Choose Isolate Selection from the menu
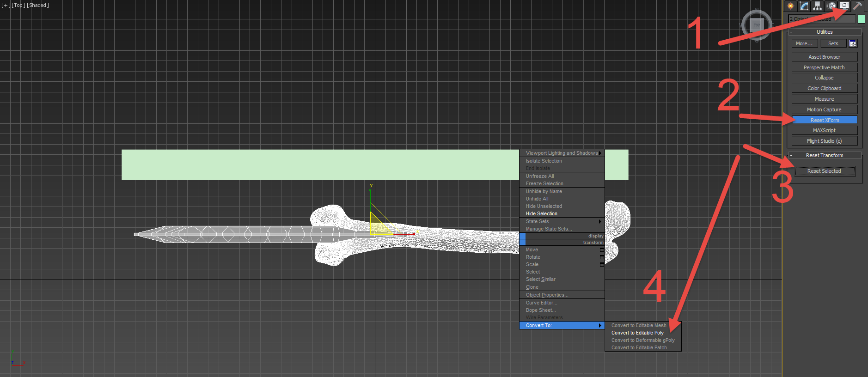Image resolution: width=868 pixels, height=377 pixels. [x=562, y=161]
